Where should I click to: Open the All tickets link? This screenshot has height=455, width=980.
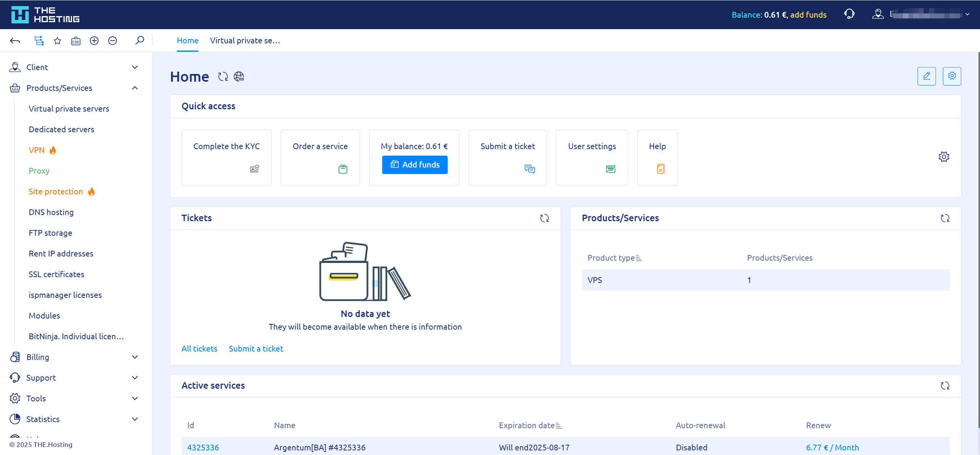click(x=199, y=349)
